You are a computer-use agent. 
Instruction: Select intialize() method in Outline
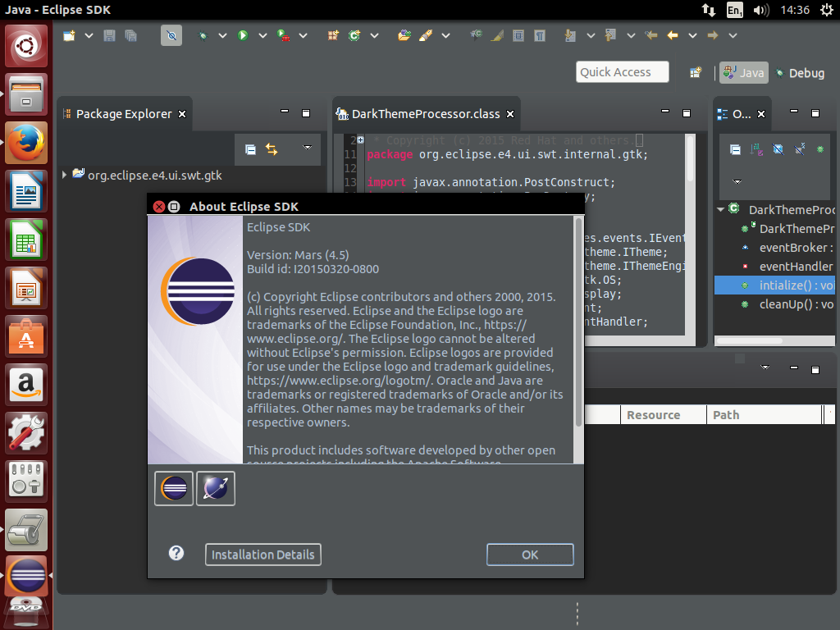[774, 285]
